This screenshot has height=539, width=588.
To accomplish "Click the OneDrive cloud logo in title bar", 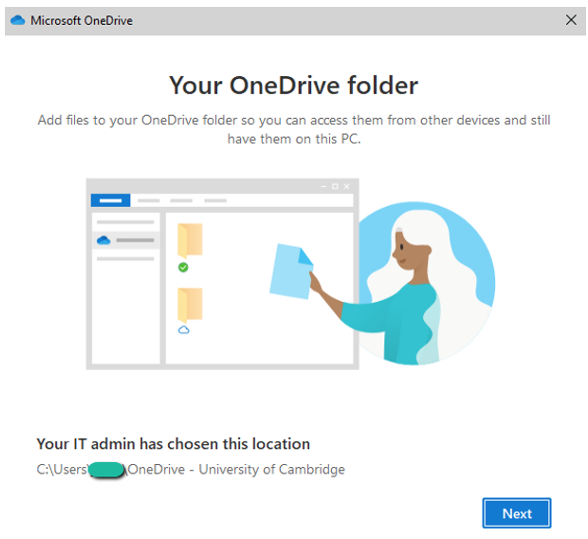I will pyautogui.click(x=18, y=20).
